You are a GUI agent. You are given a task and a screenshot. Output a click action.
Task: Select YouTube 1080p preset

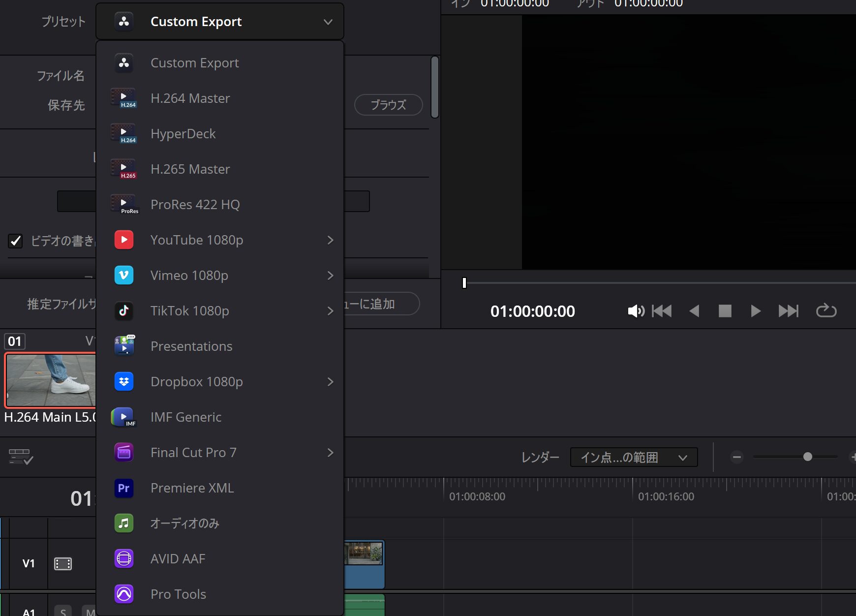(219, 240)
